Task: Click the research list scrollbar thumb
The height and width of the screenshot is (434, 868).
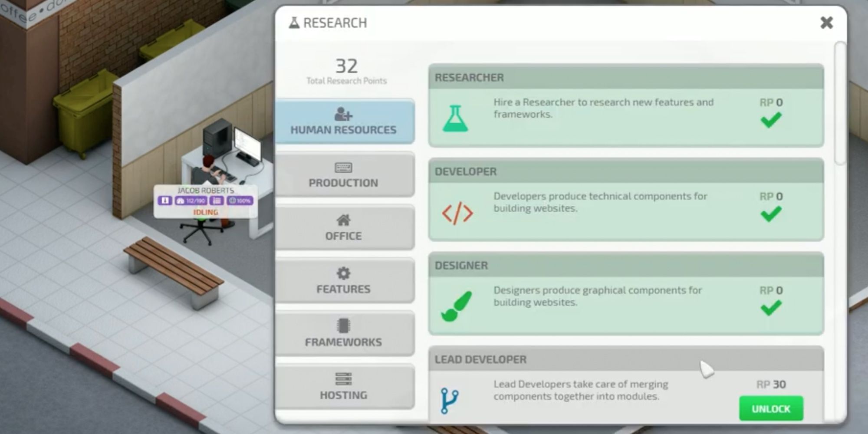Action: click(x=840, y=103)
